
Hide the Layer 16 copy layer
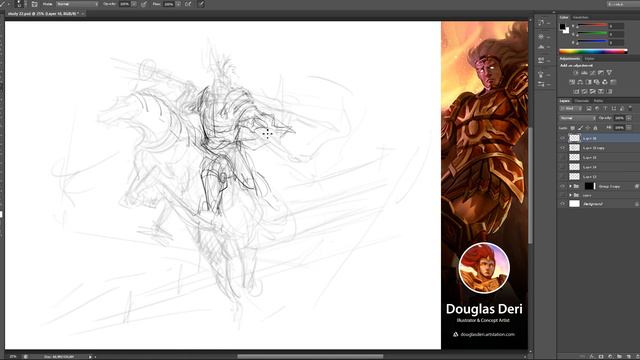click(x=562, y=148)
